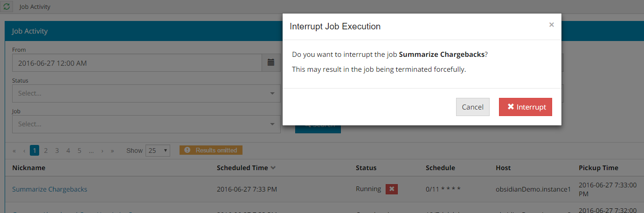This screenshot has width=644, height=213.
Task: Go to previous page of results
Action: [x=24, y=151]
